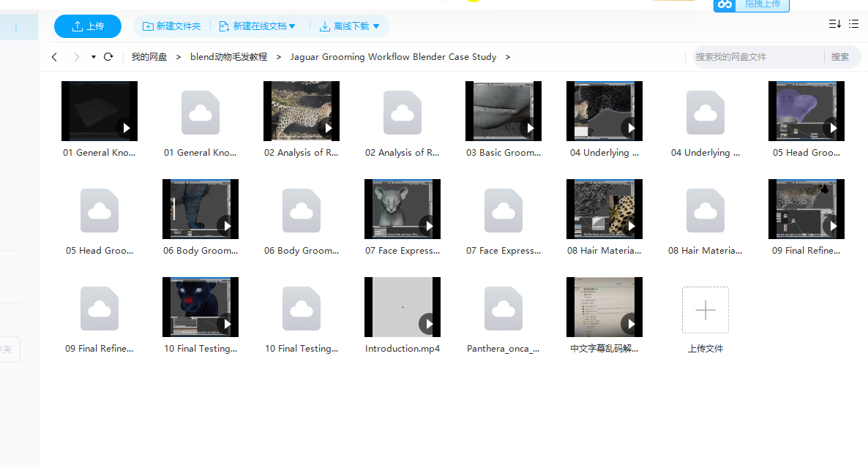Image resolution: width=868 pixels, height=465 pixels.
Task: Expand the chevron after the last breadcrumb
Action: pos(508,57)
